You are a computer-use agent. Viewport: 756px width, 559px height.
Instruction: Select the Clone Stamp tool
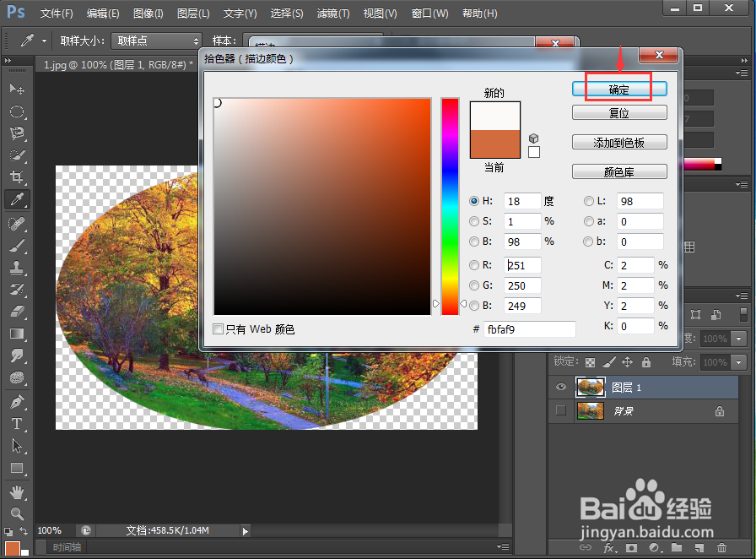(x=17, y=268)
